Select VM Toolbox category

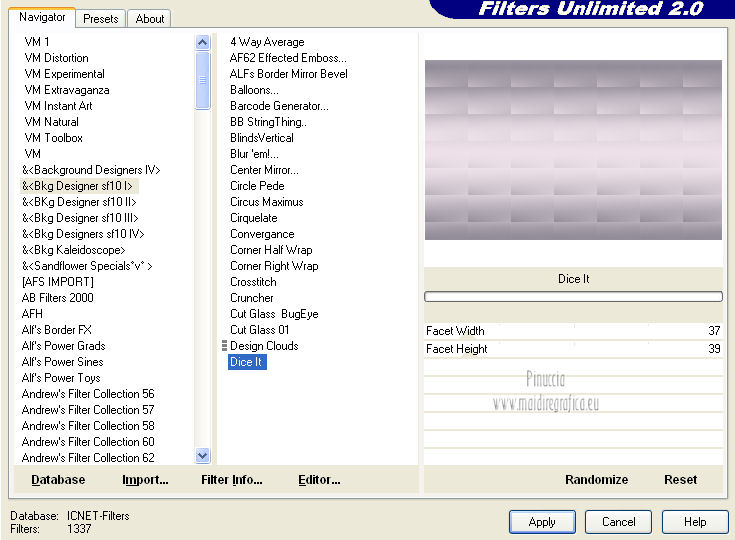coord(53,138)
